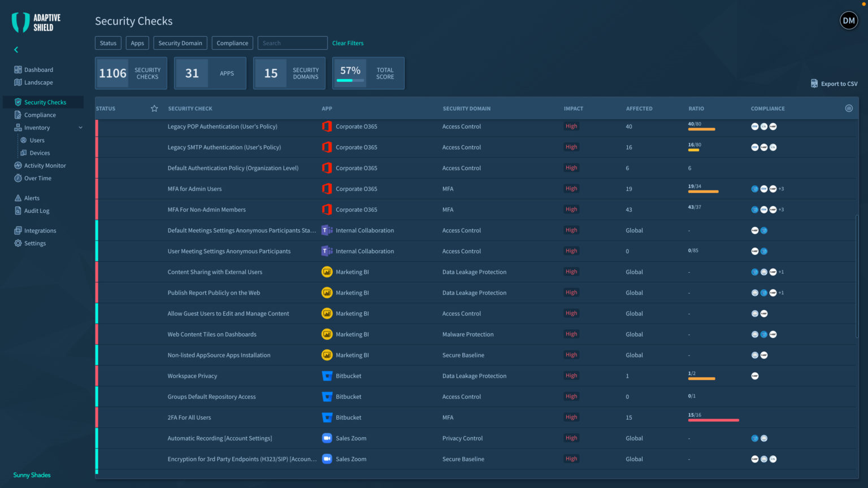The image size is (868, 488).
Task: Click the Bitbucket icon for Workspace Privacy row
Action: coord(327,376)
